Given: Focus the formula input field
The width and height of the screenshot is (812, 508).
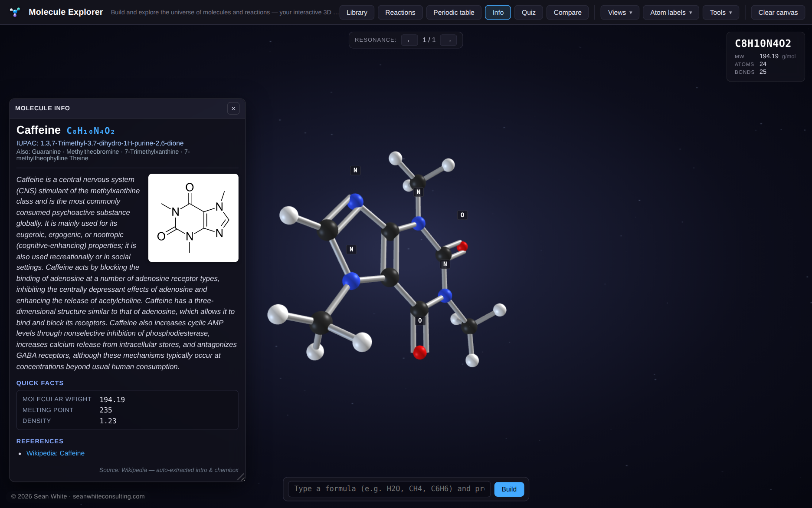Looking at the screenshot, I should click(x=389, y=489).
